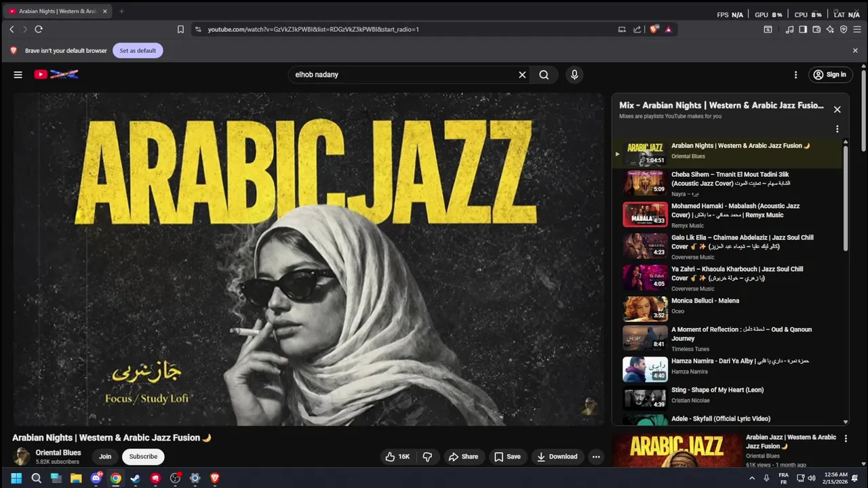
Task: Click Set as default button
Action: click(138, 50)
